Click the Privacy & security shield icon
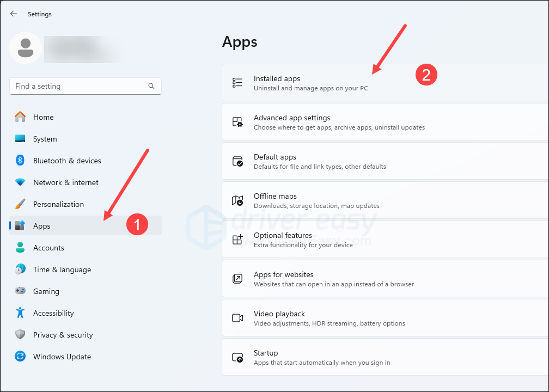Screen dimensions: 549x392 click(x=20, y=335)
